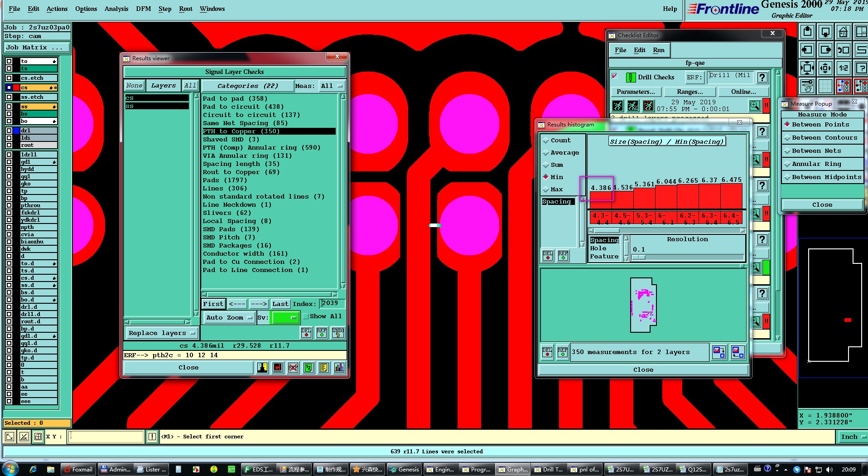
Task: Open the Auto Zoom dropdown
Action: pyautogui.click(x=229, y=318)
